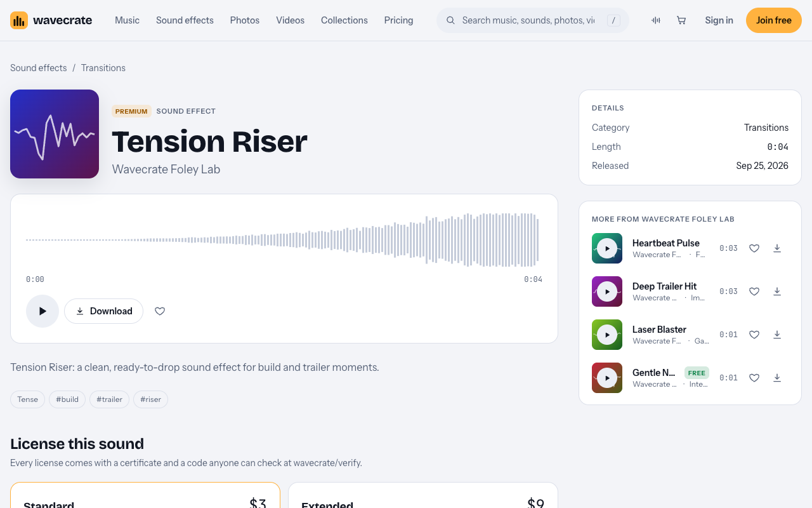
Task: Download Laser Blaster via its icon
Action: pos(777,335)
